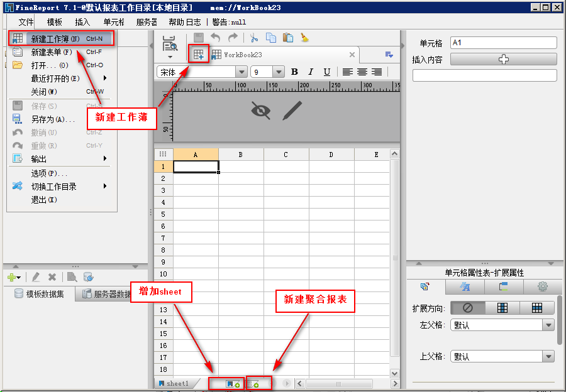
Task: Open the 插入 menu
Action: 82,22
